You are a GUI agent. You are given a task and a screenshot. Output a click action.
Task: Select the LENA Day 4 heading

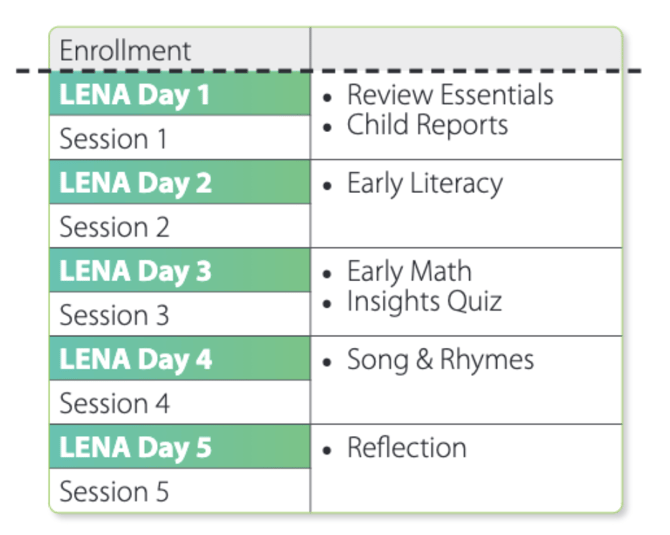pos(135,360)
